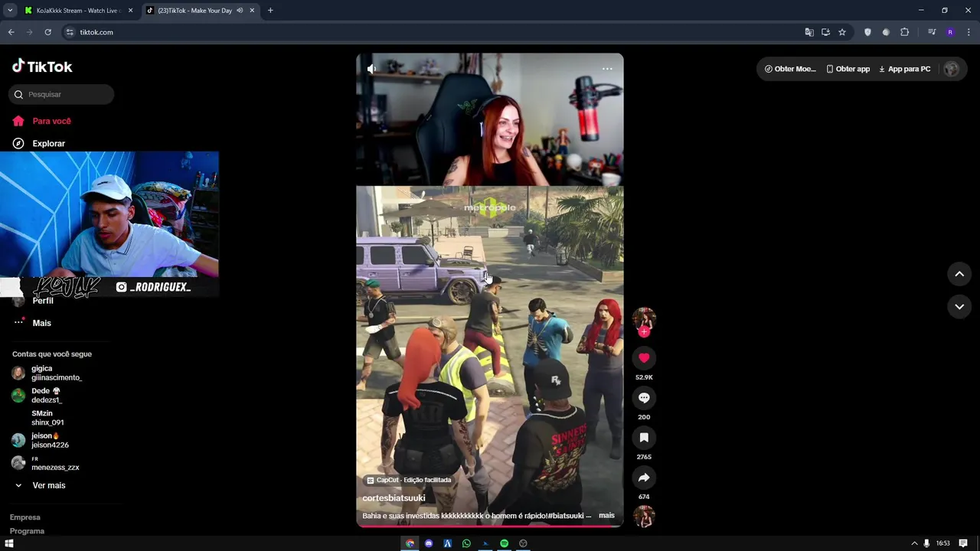
Task: Open WhatsApp from the taskbar
Action: 466,543
